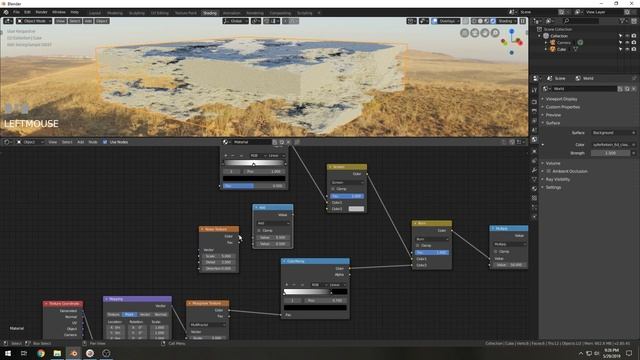Click the Blender logo menu icon
Viewport: 640px width, 360px height.
[6, 12]
